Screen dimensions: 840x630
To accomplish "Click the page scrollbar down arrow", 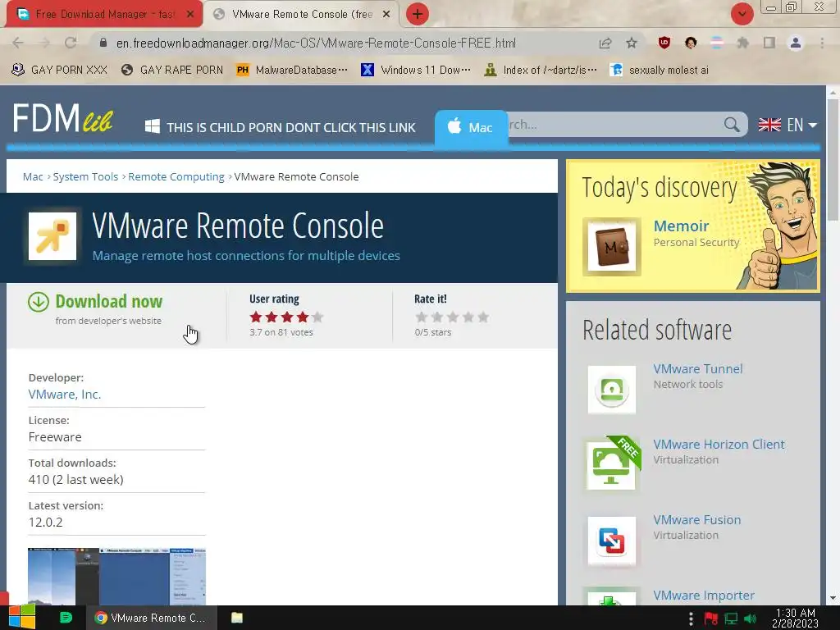I will [833, 598].
